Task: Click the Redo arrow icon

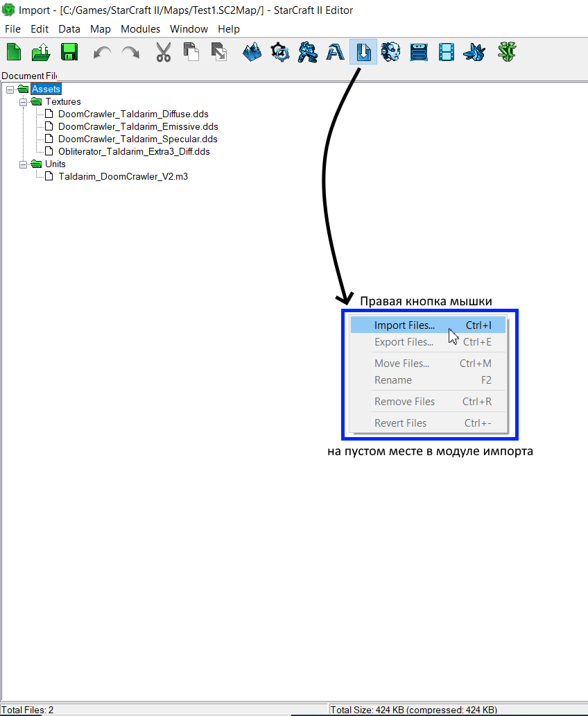Action: point(130,53)
